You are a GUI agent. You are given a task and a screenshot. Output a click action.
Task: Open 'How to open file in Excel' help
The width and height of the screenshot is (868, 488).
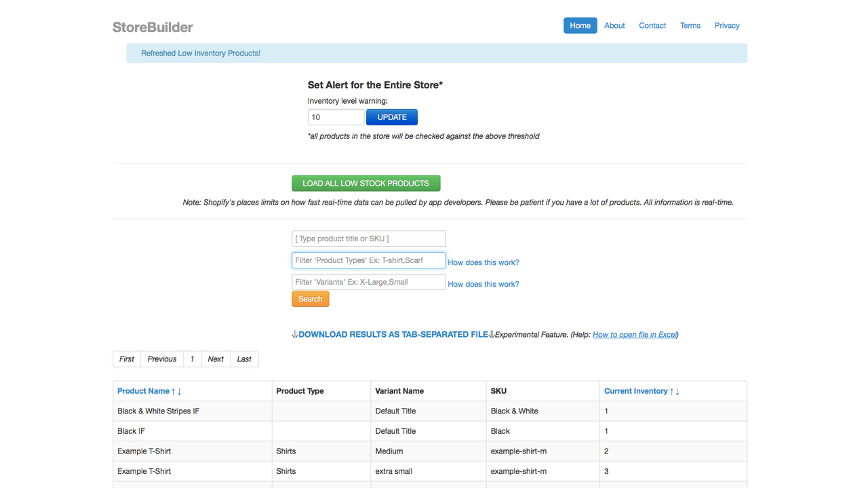point(635,334)
